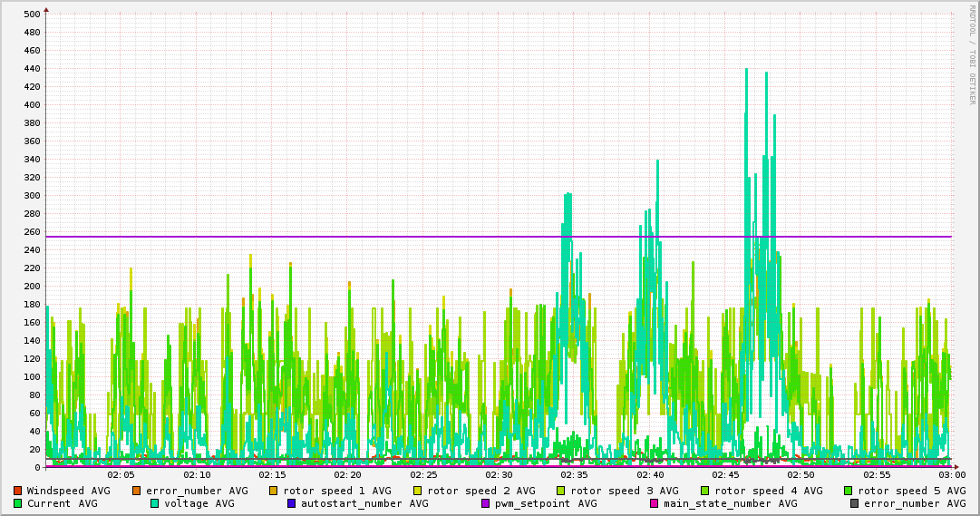This screenshot has height=516, width=980.
Task: Click the RRDTOOL / TOBI OETIKER watermark
Action: pyautogui.click(x=971, y=54)
